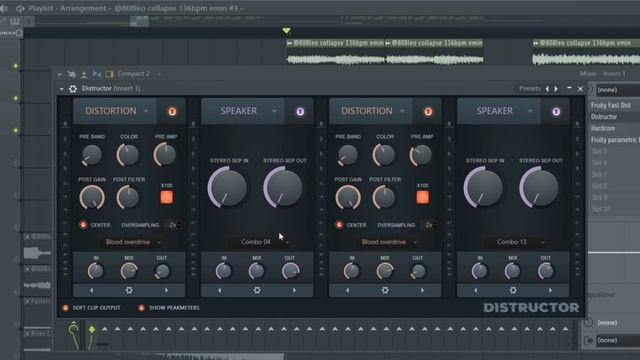Screen dimensions: 640x360
Task: Toggle Center in second Distortion module
Action: coord(339,225)
